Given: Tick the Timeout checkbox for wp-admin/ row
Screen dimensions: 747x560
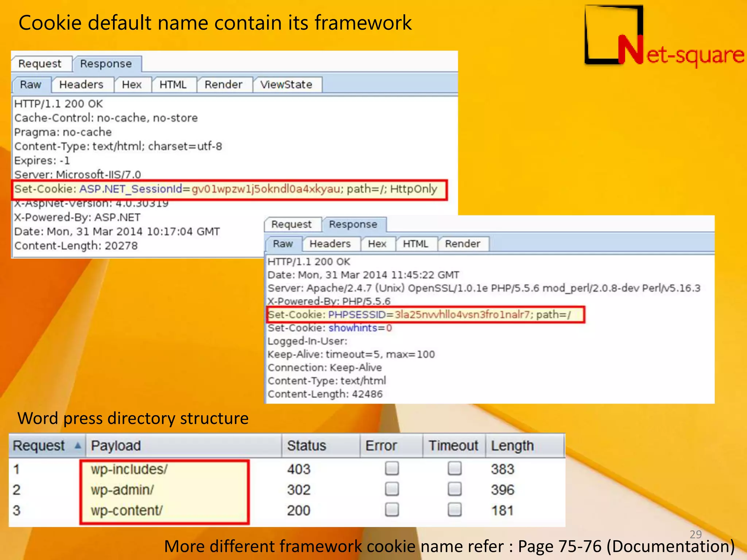Looking at the screenshot, I should (x=454, y=489).
